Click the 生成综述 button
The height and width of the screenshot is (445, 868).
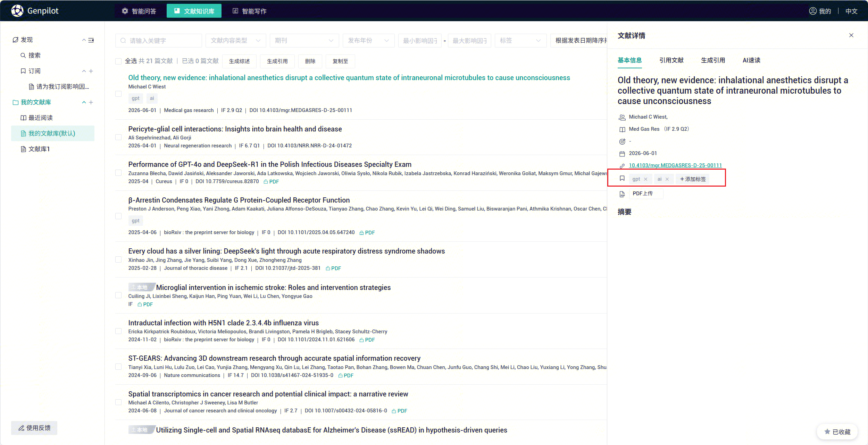click(x=239, y=61)
